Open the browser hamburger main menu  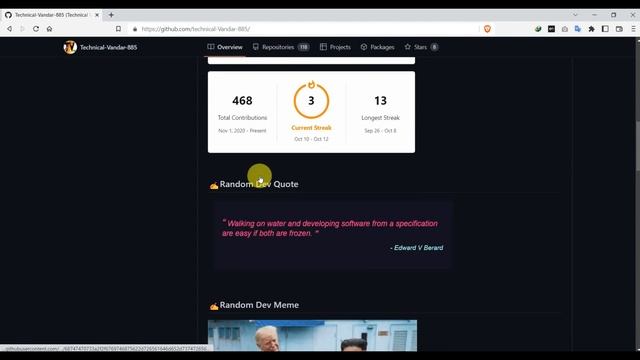pos(633,29)
